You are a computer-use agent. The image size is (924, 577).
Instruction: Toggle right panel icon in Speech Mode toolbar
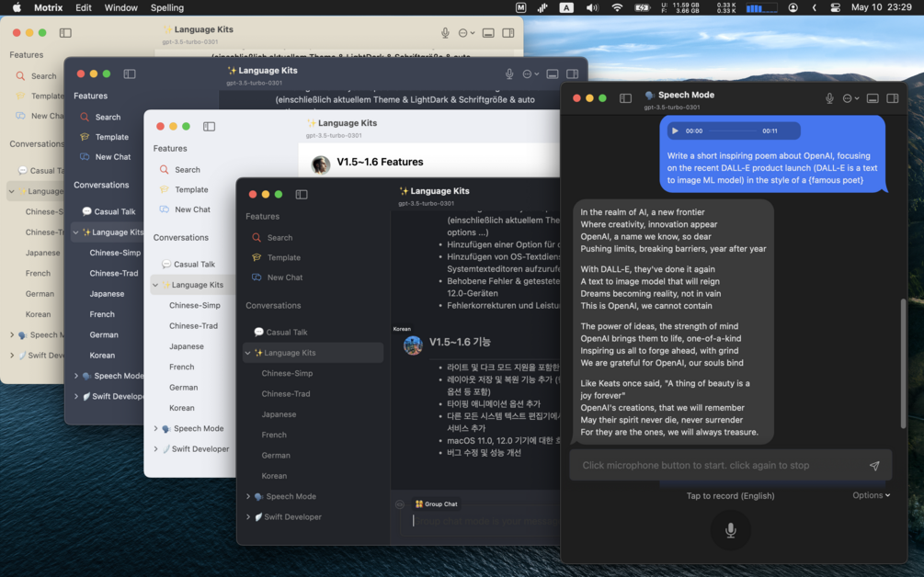[x=893, y=98]
